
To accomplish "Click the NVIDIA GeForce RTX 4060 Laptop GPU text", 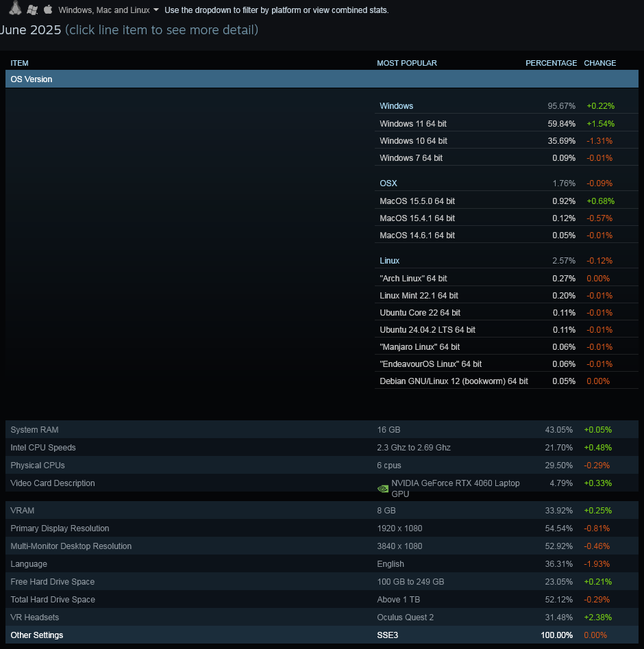I will coord(455,488).
